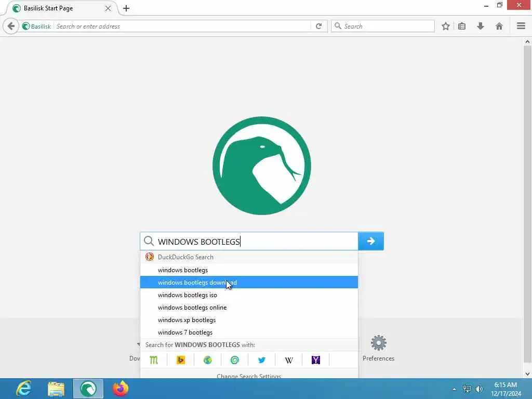
Task: Search with the green 'm' engine icon
Action: tap(154, 360)
